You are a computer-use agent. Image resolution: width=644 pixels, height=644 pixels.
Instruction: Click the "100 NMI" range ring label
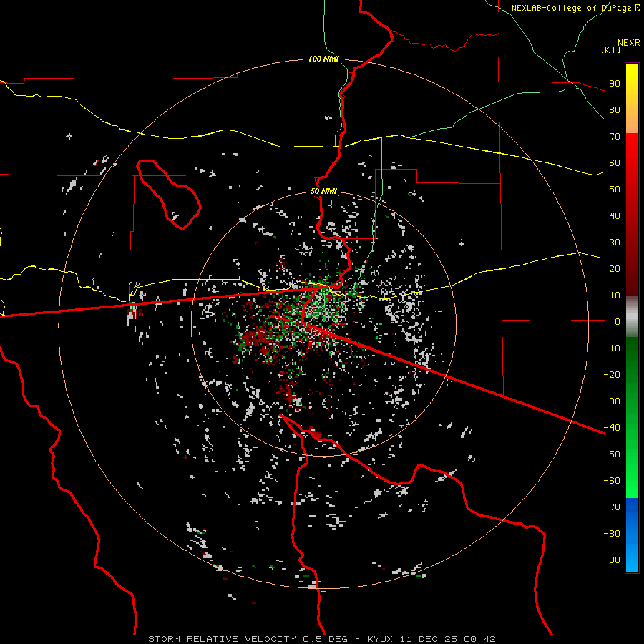click(x=323, y=59)
